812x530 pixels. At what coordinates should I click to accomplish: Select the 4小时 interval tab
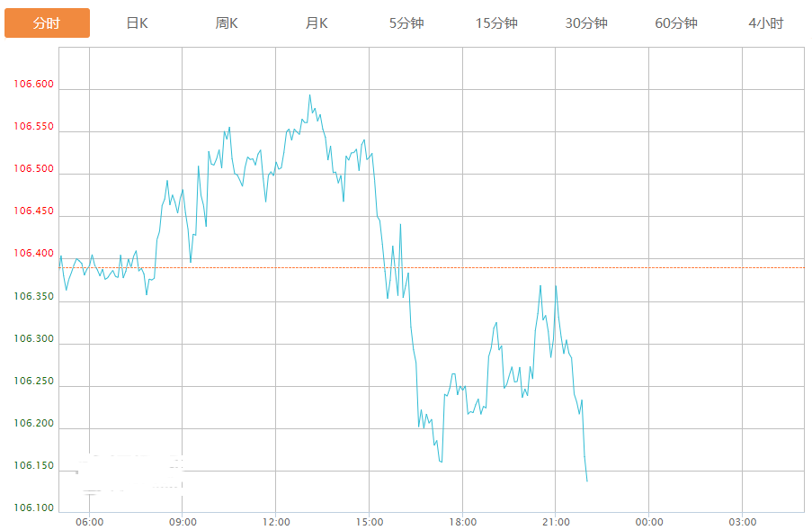(765, 23)
